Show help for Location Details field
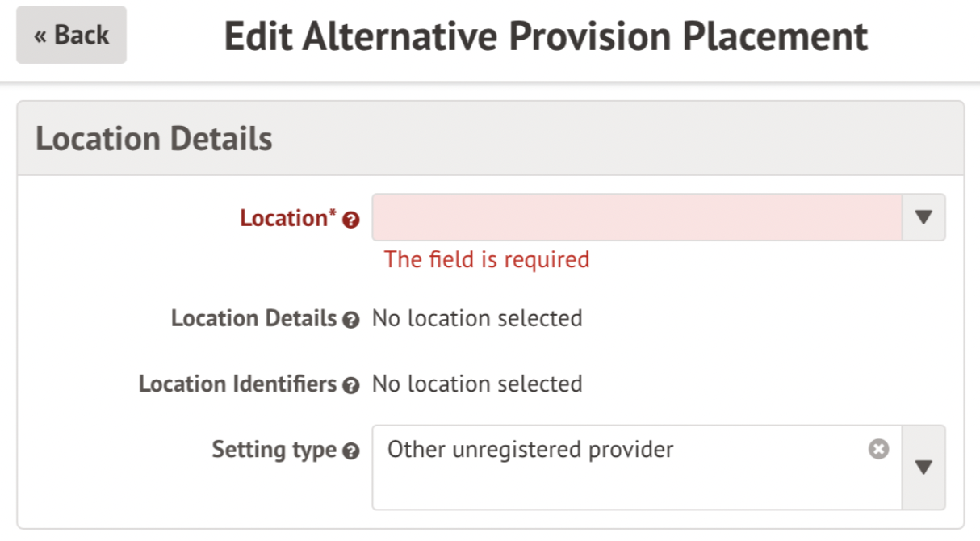 point(350,321)
